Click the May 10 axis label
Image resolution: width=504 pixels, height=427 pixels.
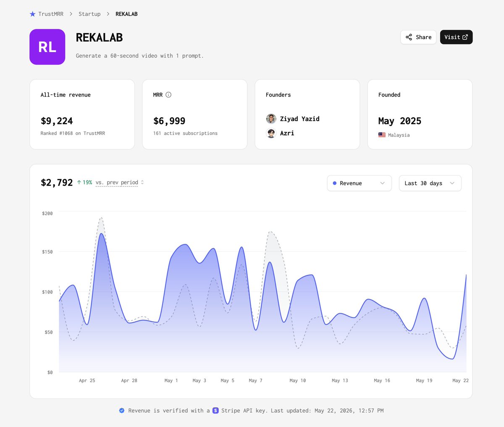coord(297,380)
